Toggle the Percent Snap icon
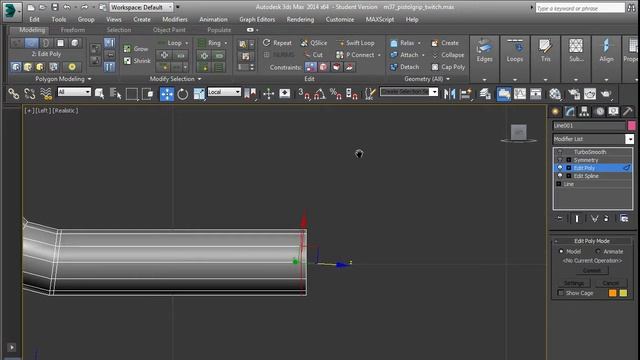640x360 pixels. 336,94
